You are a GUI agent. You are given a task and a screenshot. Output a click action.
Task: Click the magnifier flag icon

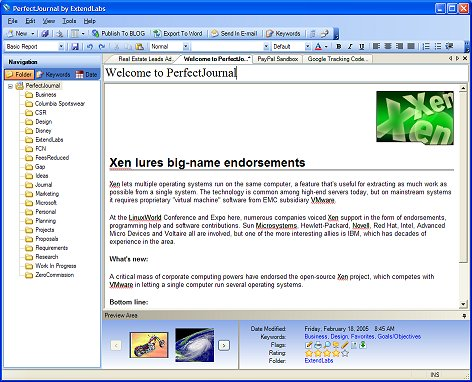point(327,345)
